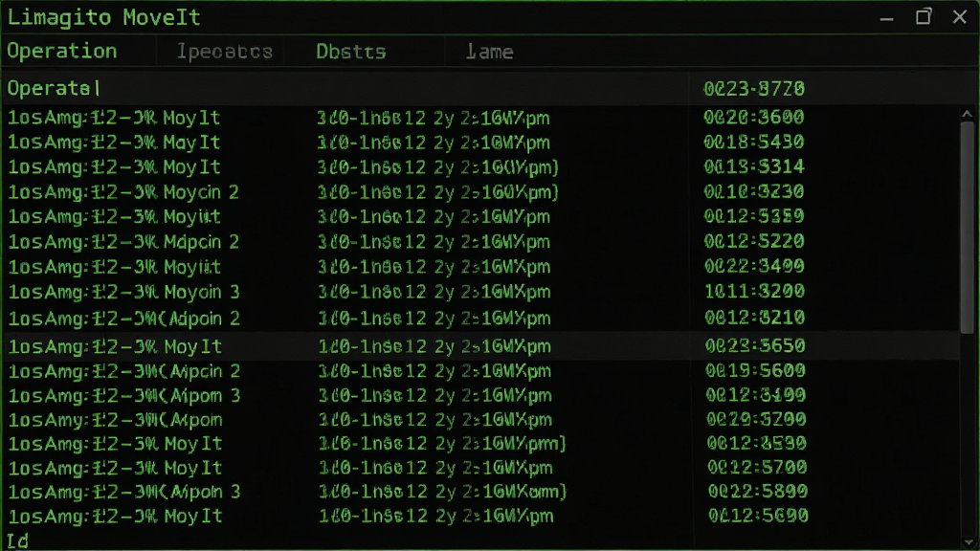Select the Moyoin 3 row name
The image size is (980, 551).
coord(202,293)
